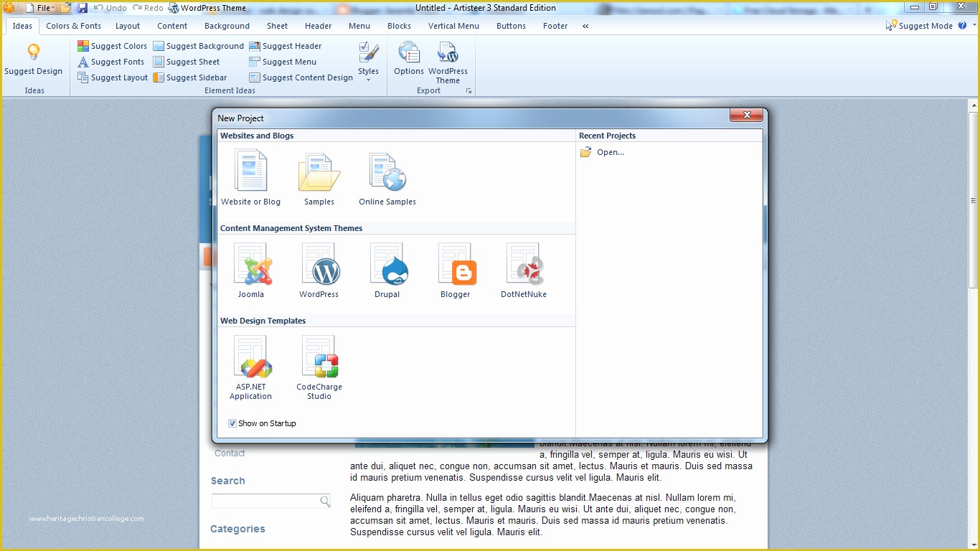Toggle Suggest Mode in the ribbon corner
980x551 pixels.
pos(919,25)
